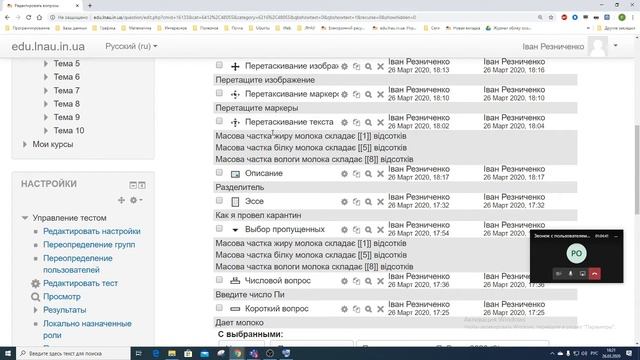Viewport: 640px width, 360px height.
Task: Open the Тема 8 topic
Action: tap(67, 104)
